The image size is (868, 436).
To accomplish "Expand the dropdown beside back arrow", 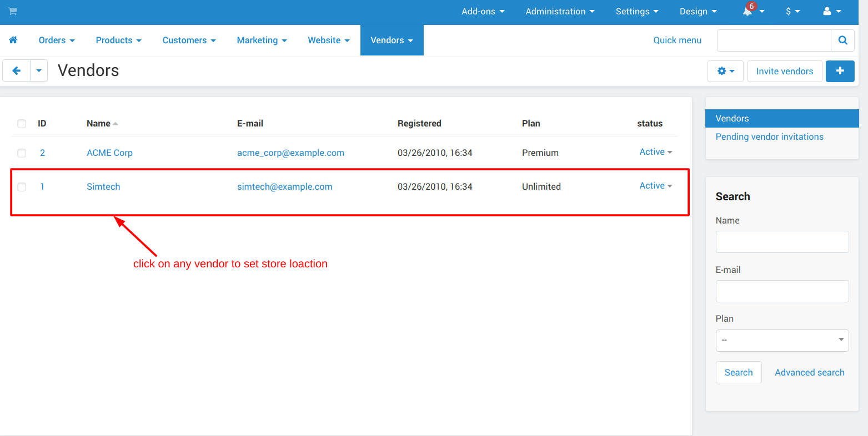I will pyautogui.click(x=39, y=71).
